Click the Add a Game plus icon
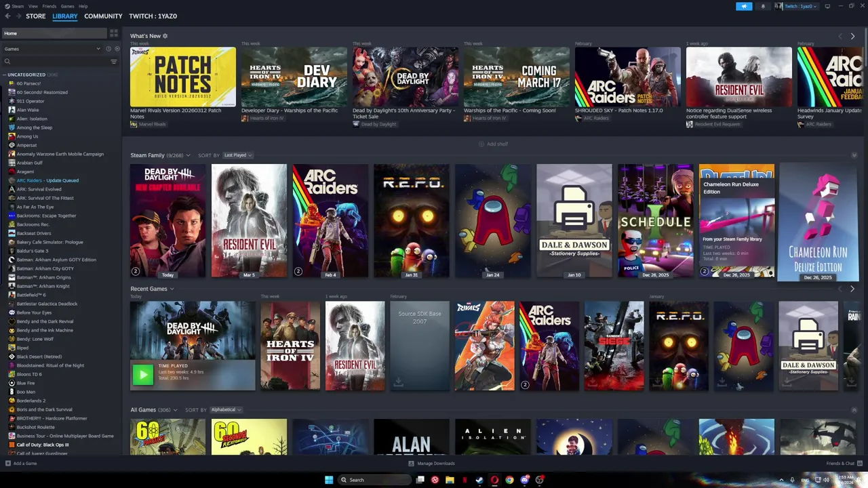This screenshot has width=868, height=488. [7, 464]
